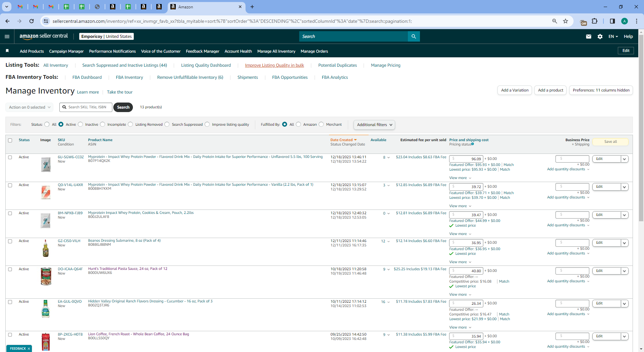The height and width of the screenshot is (352, 644).
Task: Expand the Additional filters dropdown
Action: point(374,125)
